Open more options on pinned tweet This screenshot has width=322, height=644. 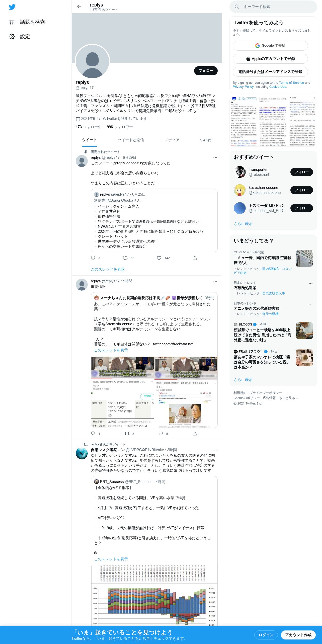coord(215,157)
